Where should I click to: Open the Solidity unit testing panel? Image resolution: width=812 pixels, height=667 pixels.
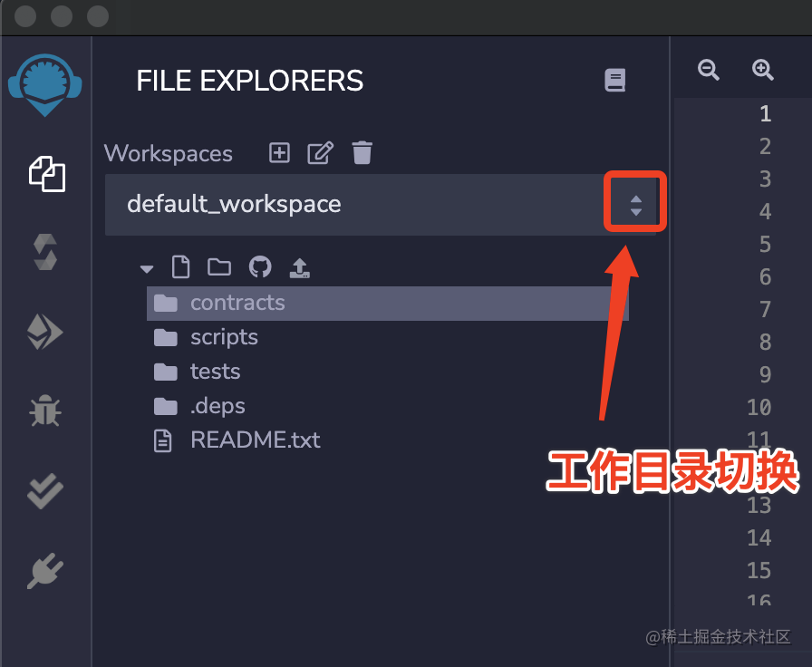(45, 491)
